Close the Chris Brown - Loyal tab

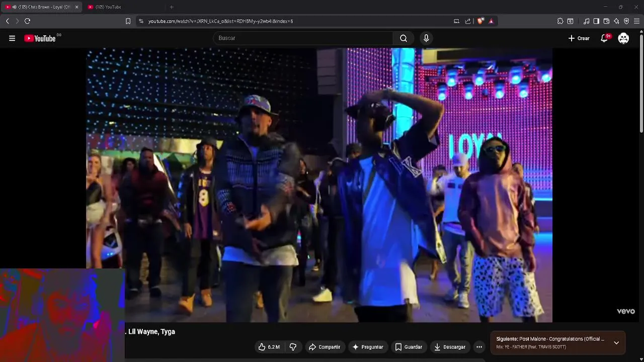[76, 7]
